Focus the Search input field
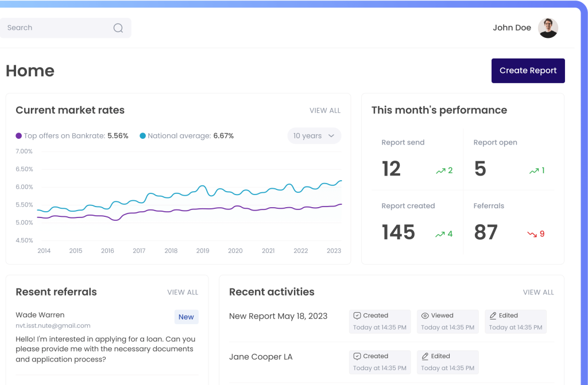Image resolution: width=588 pixels, height=385 pixels. [x=57, y=28]
